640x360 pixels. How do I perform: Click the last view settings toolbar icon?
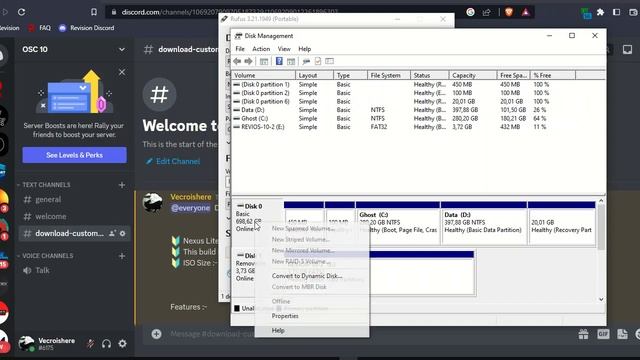329,61
